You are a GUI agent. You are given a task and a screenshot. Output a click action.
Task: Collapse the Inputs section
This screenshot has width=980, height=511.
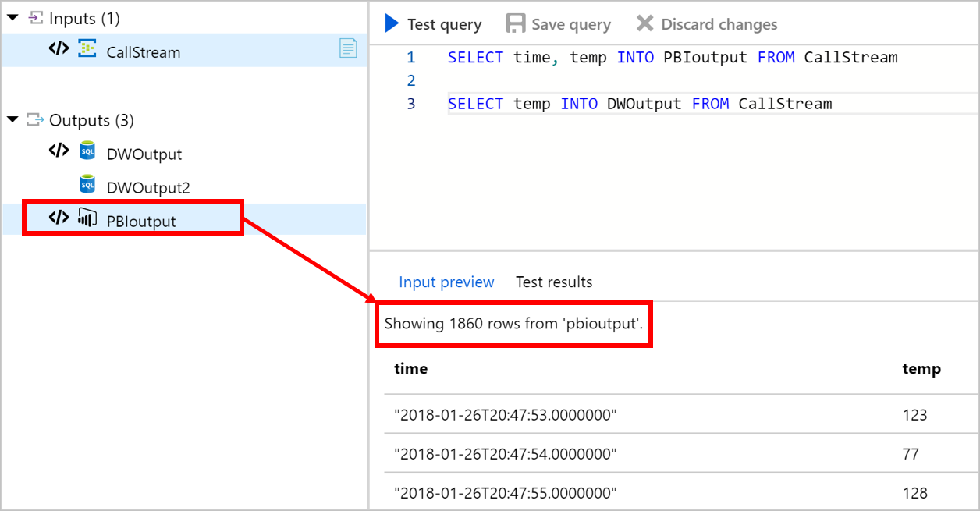[x=14, y=16]
